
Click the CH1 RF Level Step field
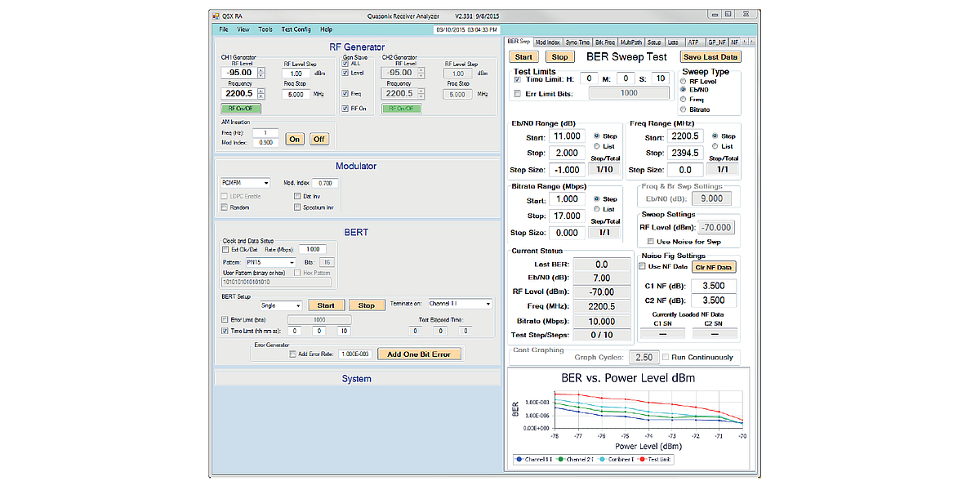295,73
